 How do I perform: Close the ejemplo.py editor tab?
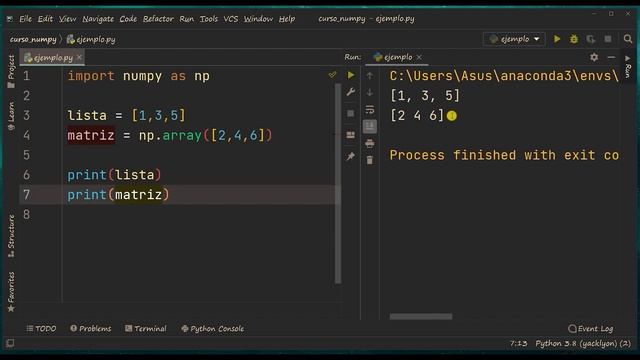pos(79,57)
